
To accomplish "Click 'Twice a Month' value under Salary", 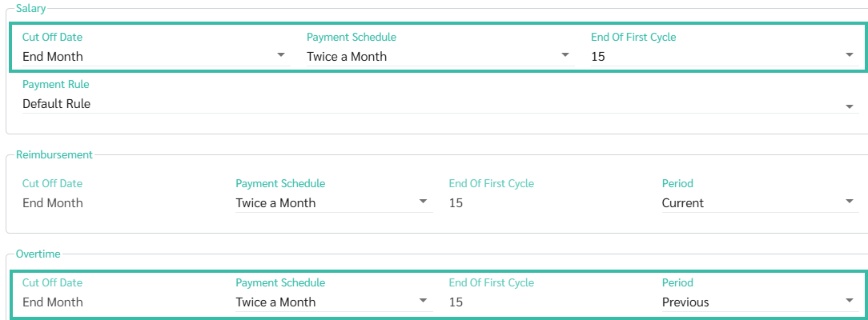I will point(347,57).
